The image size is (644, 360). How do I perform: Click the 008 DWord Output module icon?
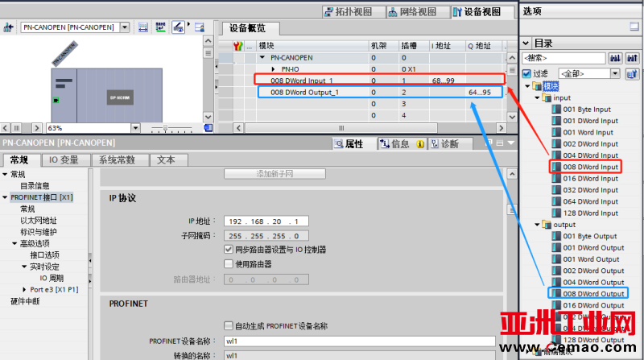(556, 294)
